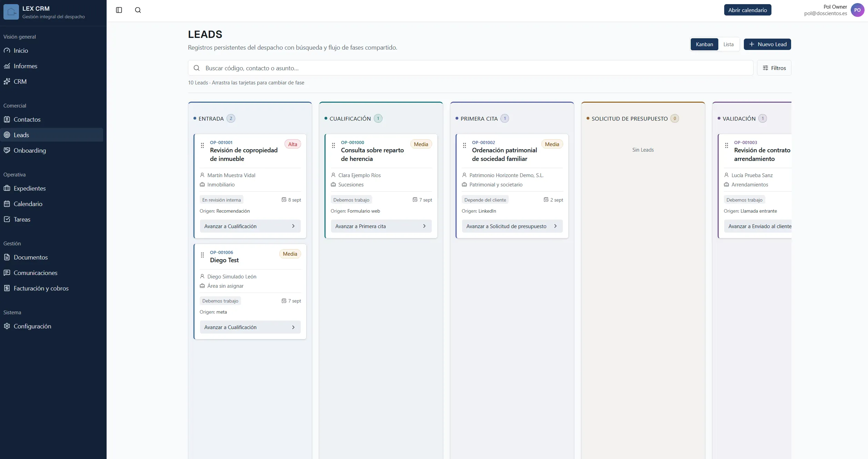Open Documentos in the sidebar

pyautogui.click(x=52, y=257)
